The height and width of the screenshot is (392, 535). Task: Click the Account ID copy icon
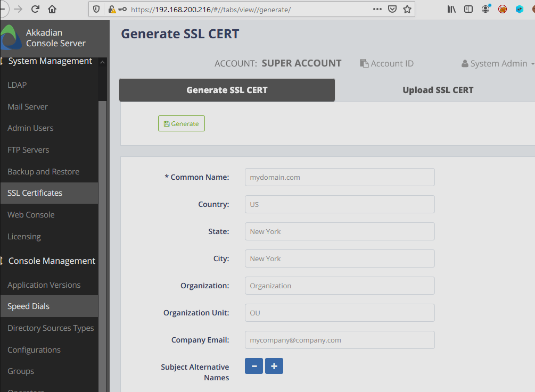364,64
